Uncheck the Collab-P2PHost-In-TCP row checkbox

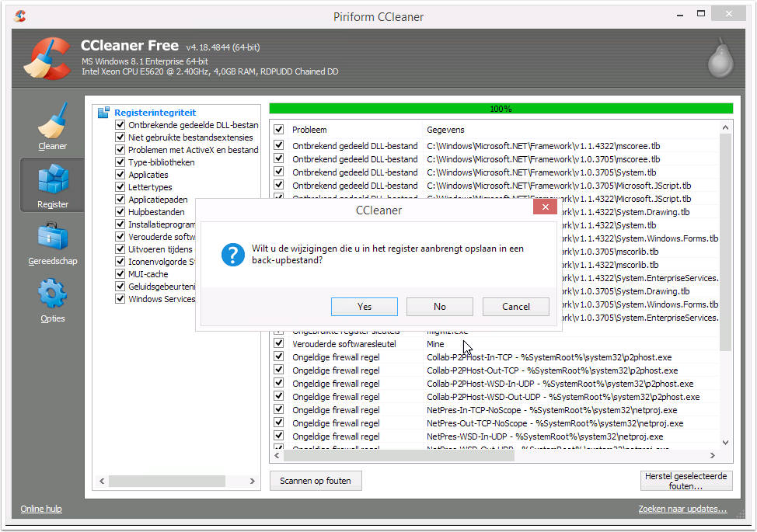(278, 357)
